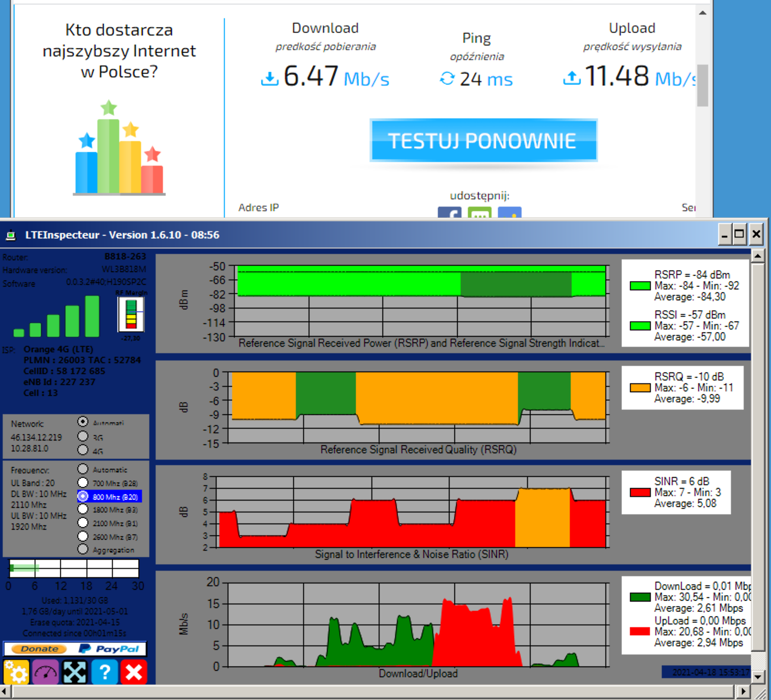Viewport: 771px width, 700px height.
Task: Click the TESTUJ PONOWNIE button
Action: [483, 140]
